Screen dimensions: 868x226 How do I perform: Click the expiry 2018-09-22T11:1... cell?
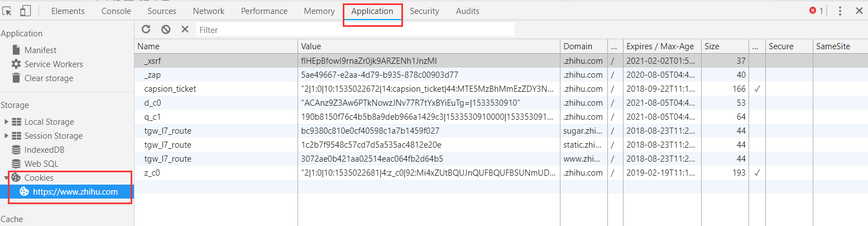point(661,88)
